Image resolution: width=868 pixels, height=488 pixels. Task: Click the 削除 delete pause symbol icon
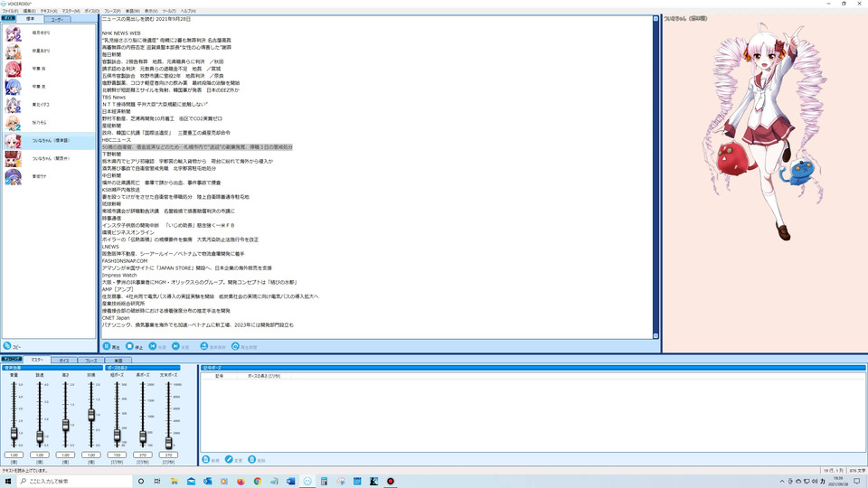(252, 459)
